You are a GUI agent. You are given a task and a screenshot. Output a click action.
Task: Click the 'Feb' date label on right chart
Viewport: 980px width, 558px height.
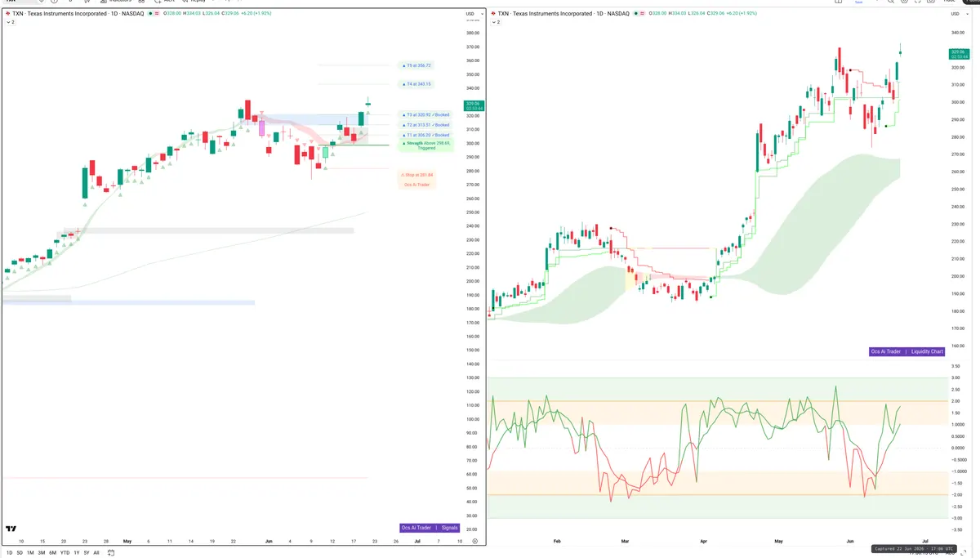(557, 541)
